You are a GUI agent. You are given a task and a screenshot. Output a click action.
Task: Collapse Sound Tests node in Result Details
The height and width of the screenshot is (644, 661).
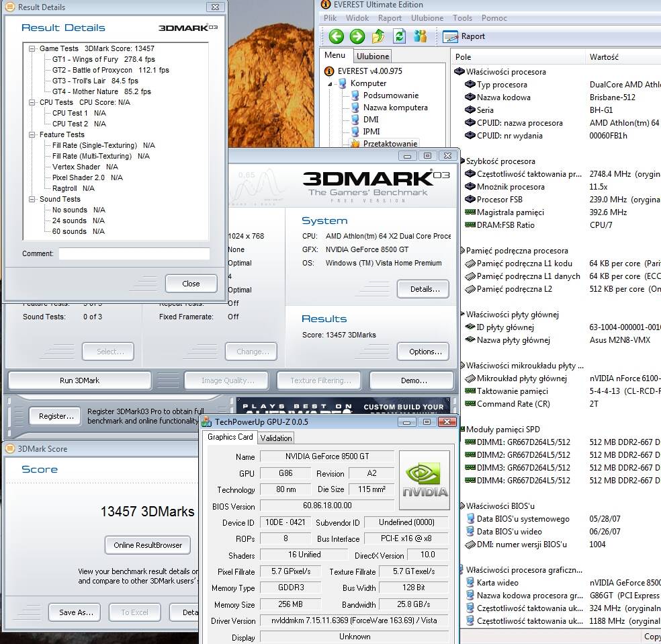[x=32, y=199]
